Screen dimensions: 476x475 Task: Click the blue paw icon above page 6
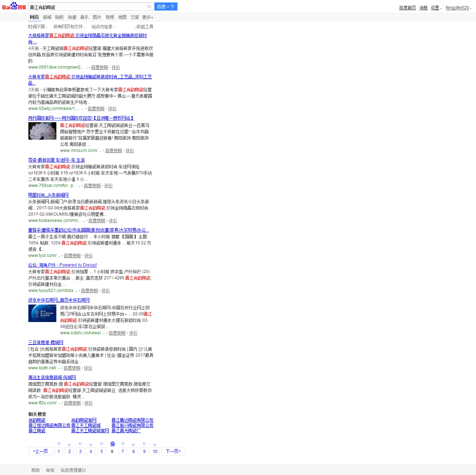(x=112, y=444)
